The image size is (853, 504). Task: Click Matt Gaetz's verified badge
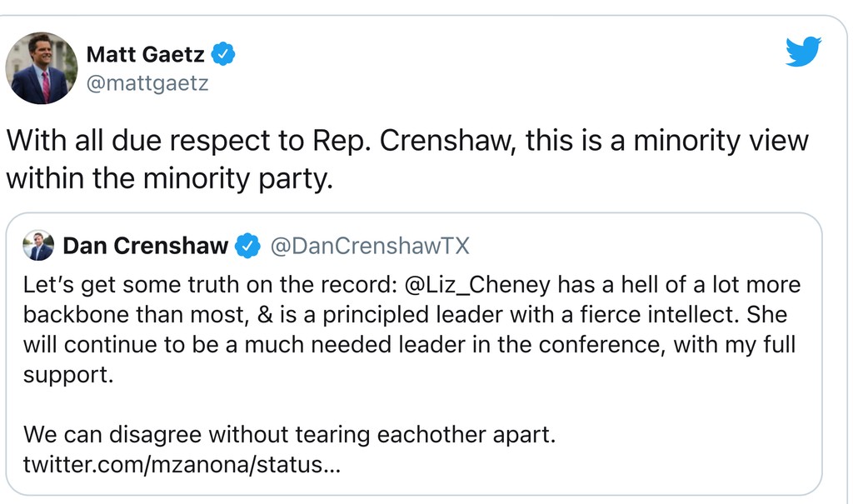(x=223, y=55)
